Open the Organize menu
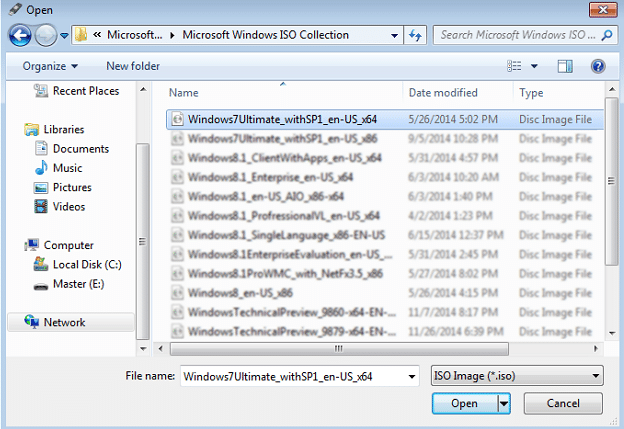Screen dimensions: 624x429 [x=50, y=66]
